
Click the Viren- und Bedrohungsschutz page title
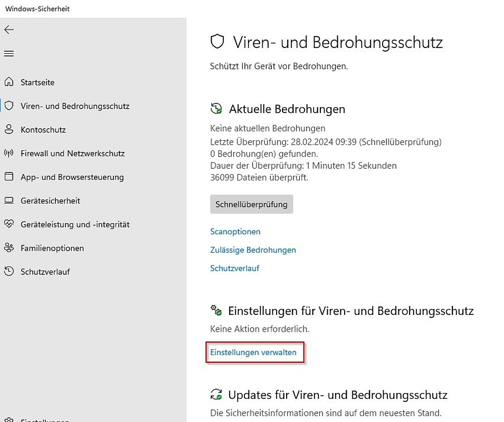tap(338, 42)
